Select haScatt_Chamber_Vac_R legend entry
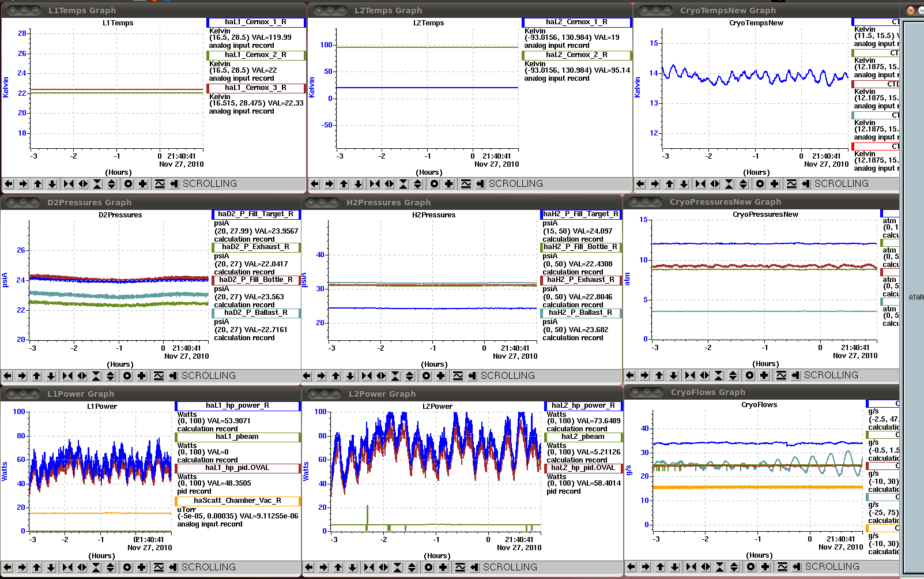 coord(237,501)
